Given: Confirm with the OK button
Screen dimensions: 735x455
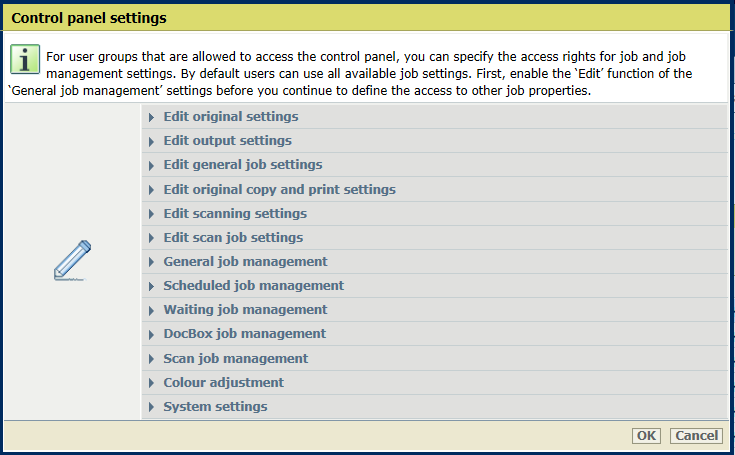Looking at the screenshot, I should tap(646, 436).
